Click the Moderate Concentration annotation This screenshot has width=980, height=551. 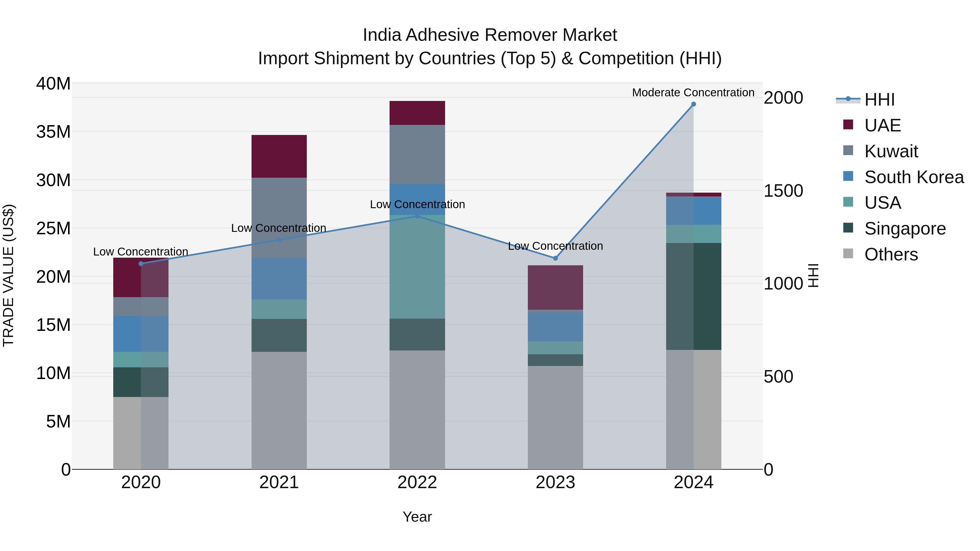[x=693, y=93]
